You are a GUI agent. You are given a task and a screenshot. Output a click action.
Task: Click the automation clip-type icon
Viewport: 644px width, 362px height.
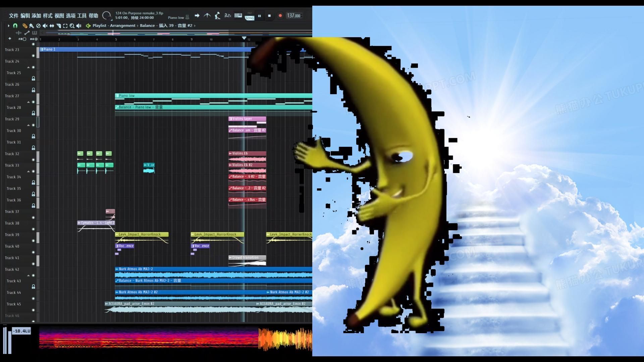pos(27,33)
